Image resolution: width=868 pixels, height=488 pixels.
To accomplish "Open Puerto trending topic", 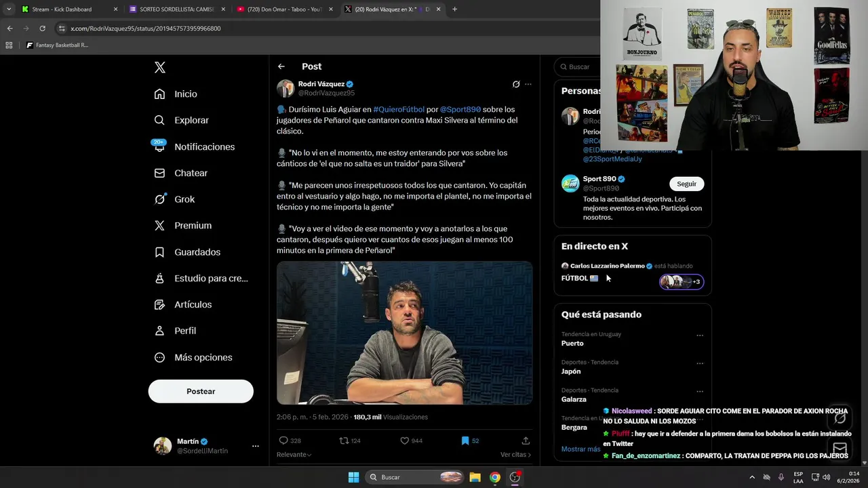I will (x=572, y=343).
